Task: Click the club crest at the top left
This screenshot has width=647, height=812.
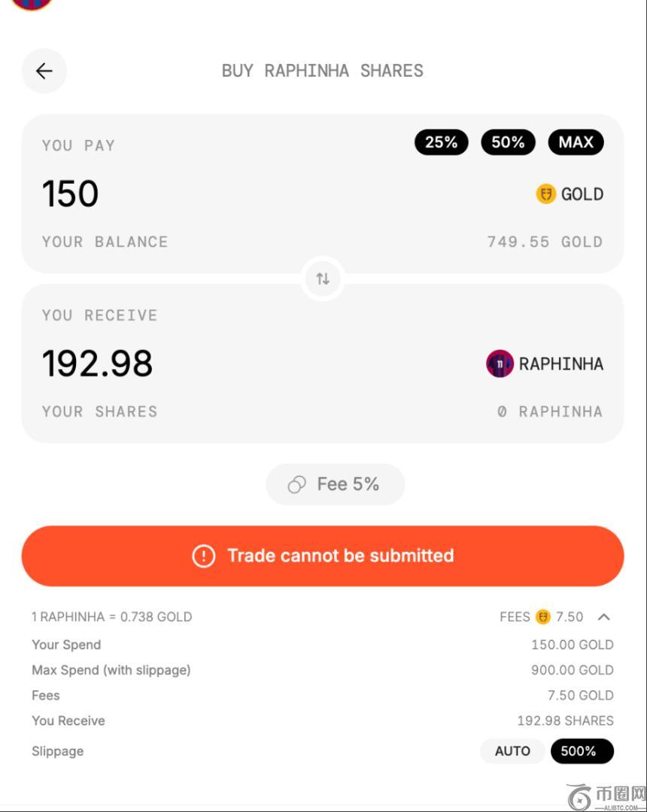Action: pyautogui.click(x=32, y=3)
